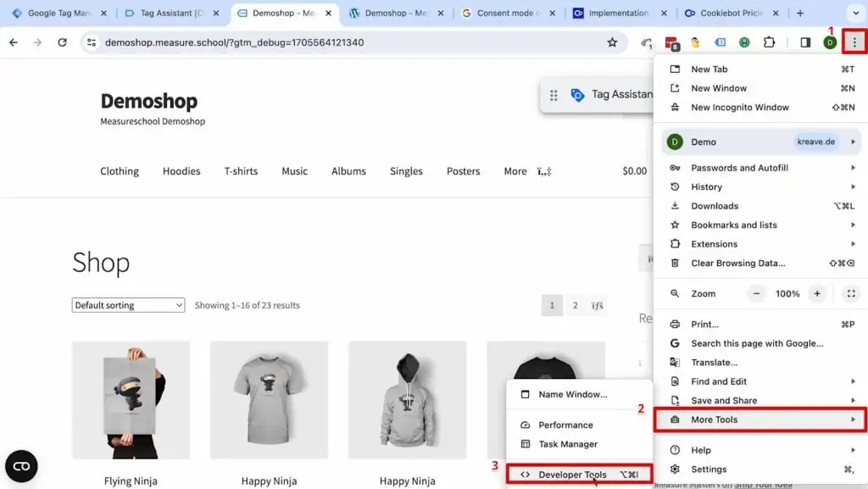
Task: Go to page 2 of shop results
Action: point(575,304)
